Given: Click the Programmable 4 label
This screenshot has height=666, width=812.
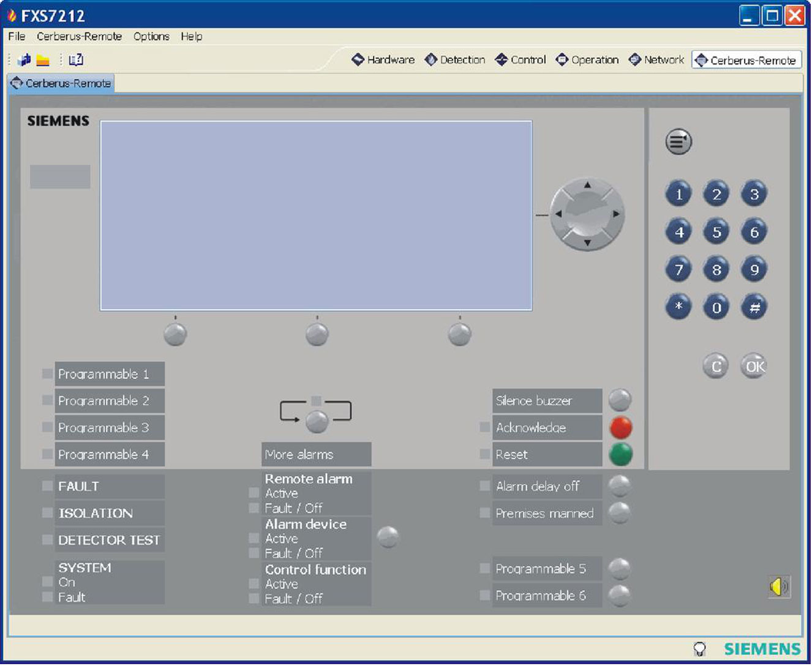Looking at the screenshot, I should coord(110,455).
